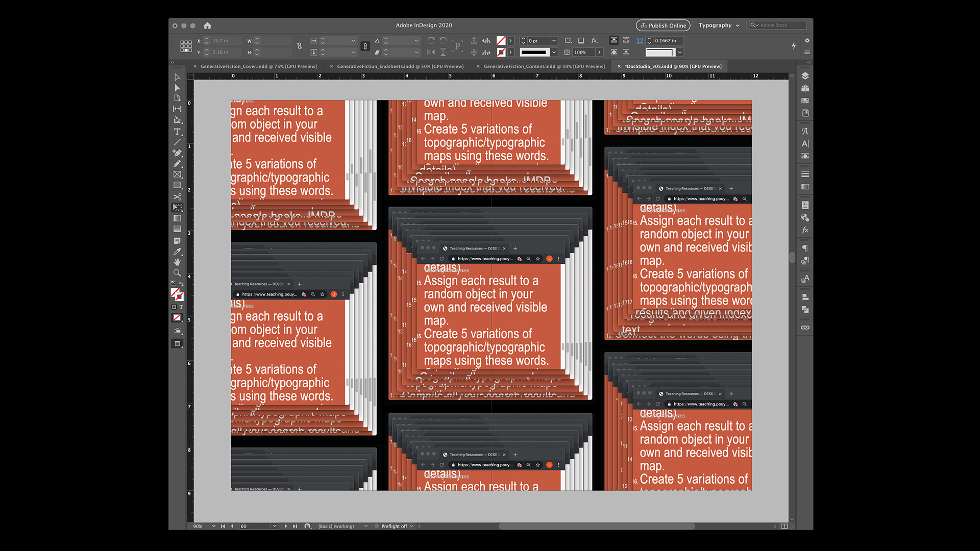This screenshot has width=980, height=551.
Task: Go to previous page arrow
Action: (232, 526)
